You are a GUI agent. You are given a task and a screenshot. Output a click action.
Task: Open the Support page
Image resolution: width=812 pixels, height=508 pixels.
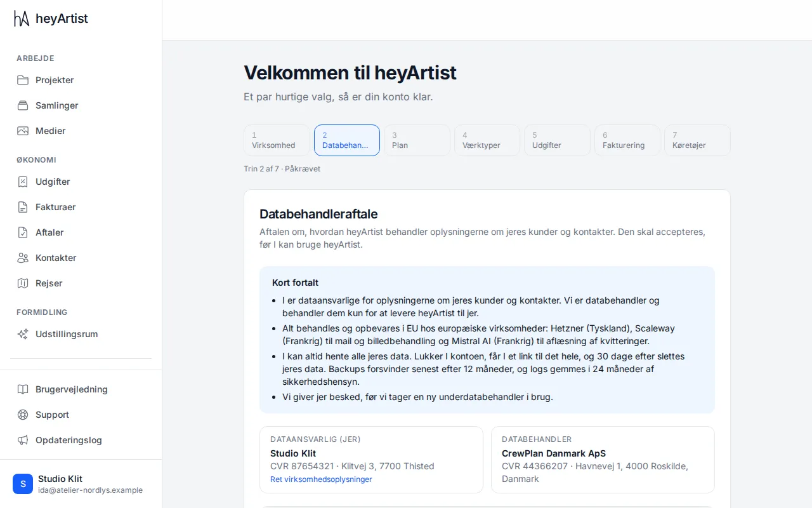point(81,415)
